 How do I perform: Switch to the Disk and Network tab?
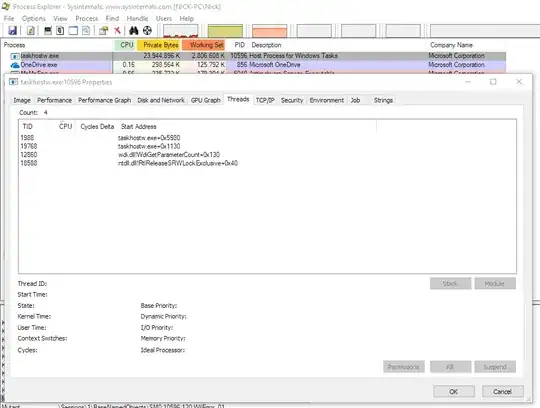161,100
